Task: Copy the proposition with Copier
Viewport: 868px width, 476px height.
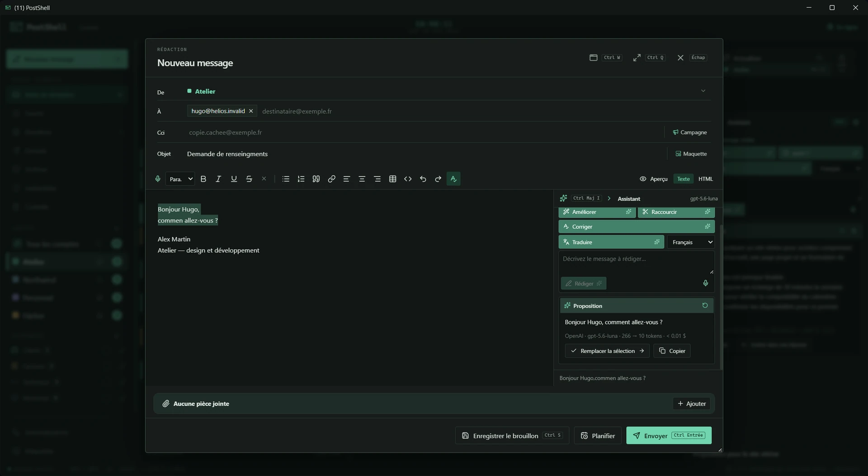Action: pos(672,351)
